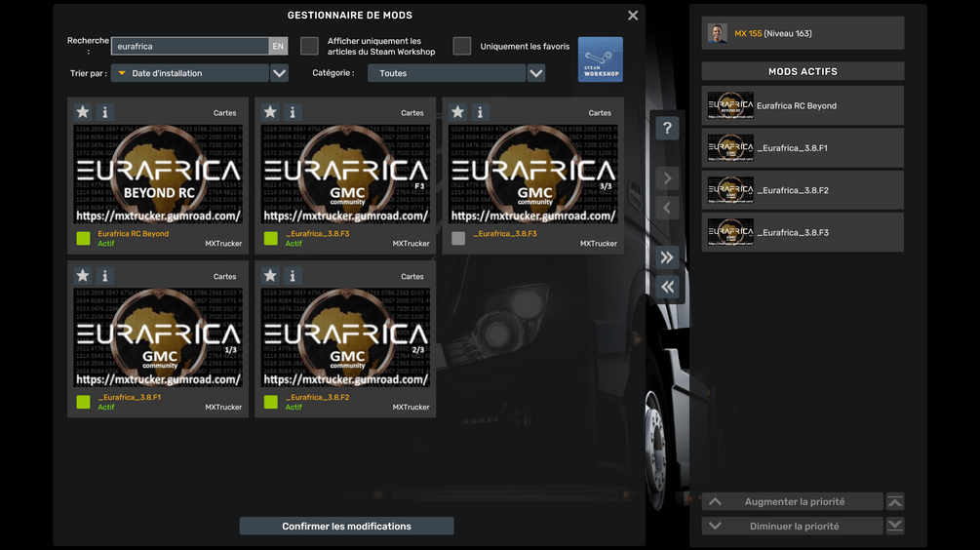Click _Eurafrica_3.8.F2 card title text
The width and height of the screenshot is (980, 550).
pos(318,397)
